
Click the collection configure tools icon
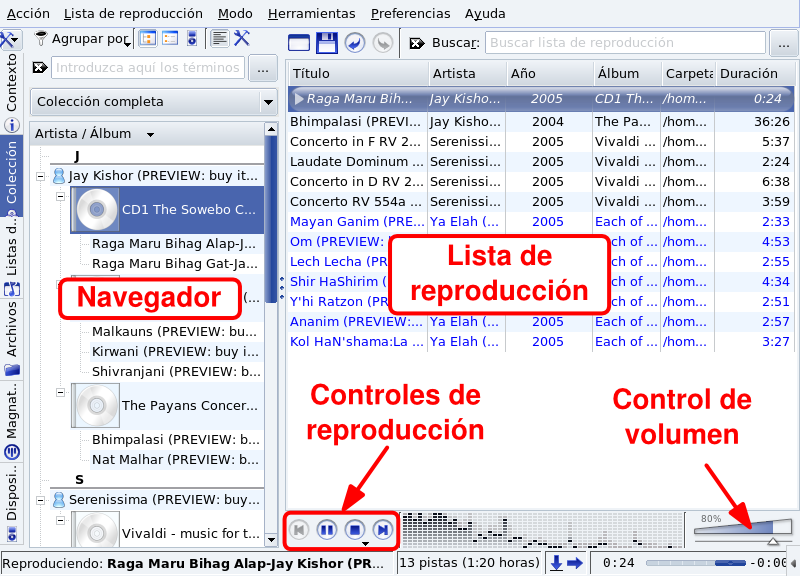click(242, 39)
